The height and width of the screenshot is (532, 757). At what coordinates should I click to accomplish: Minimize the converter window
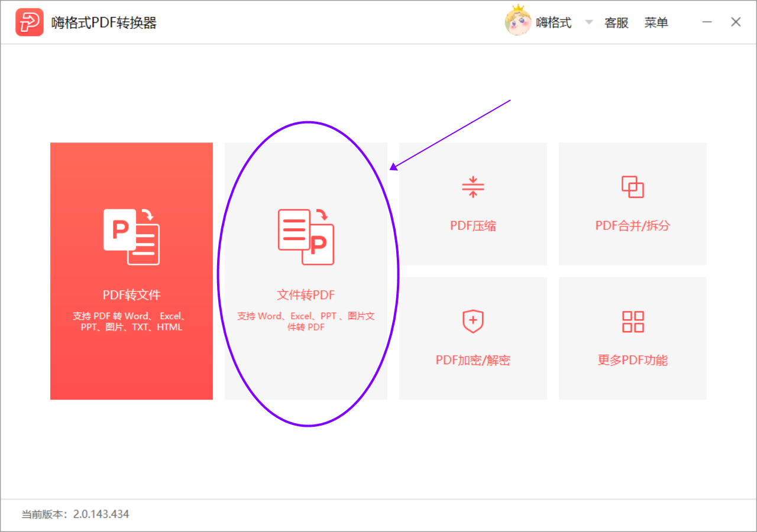point(707,22)
